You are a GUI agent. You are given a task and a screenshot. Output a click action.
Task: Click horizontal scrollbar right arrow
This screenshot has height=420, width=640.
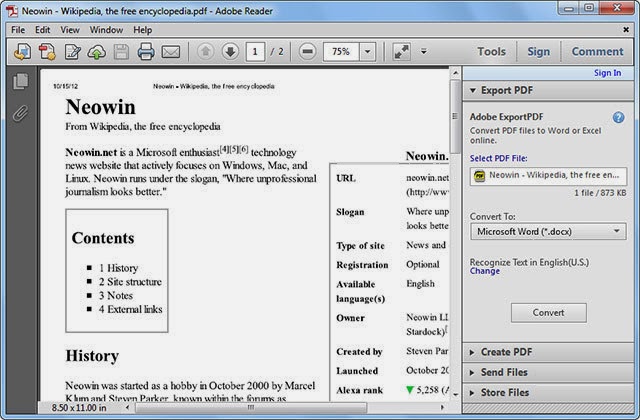[x=442, y=407]
